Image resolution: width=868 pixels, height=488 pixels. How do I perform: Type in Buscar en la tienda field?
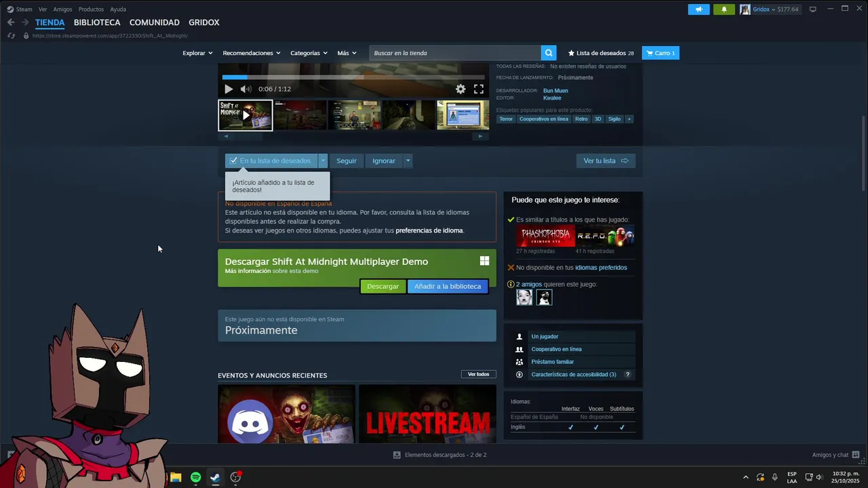click(455, 53)
